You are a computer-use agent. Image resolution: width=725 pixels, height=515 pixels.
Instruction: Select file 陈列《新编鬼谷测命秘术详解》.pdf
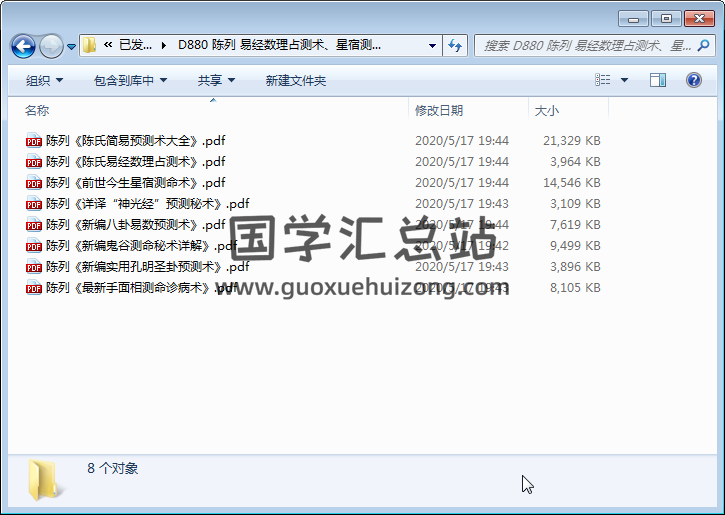coord(141,245)
